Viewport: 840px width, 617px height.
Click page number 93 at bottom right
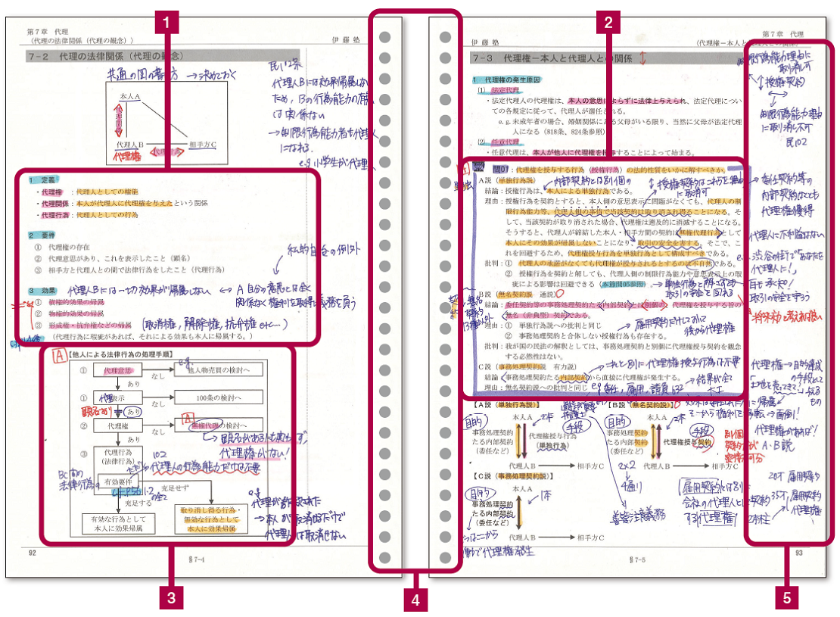tap(800, 553)
